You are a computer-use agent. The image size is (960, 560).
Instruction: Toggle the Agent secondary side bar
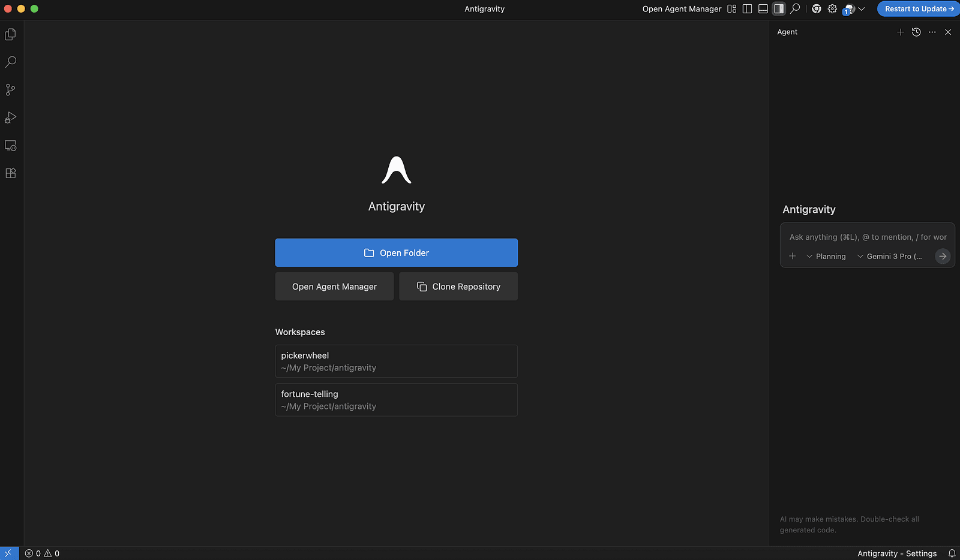(779, 9)
